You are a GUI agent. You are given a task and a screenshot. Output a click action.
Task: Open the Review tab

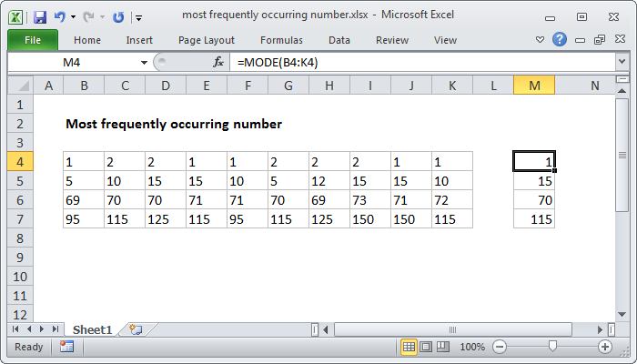tap(392, 40)
